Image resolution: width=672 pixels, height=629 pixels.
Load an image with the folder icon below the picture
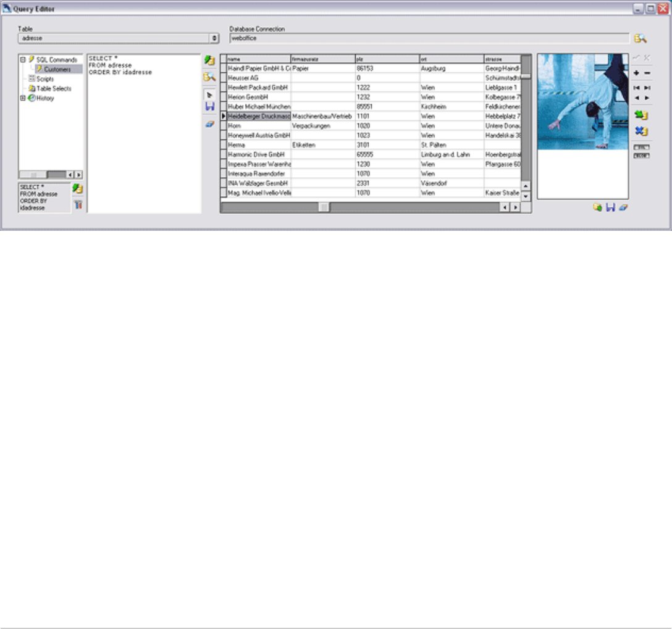[x=597, y=207]
